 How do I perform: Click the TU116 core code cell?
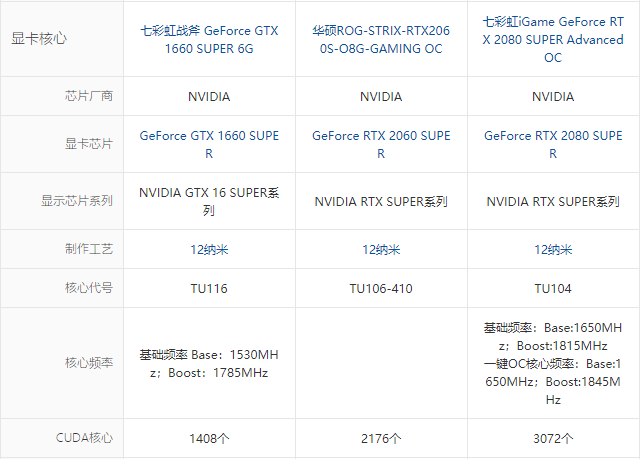coord(209,289)
